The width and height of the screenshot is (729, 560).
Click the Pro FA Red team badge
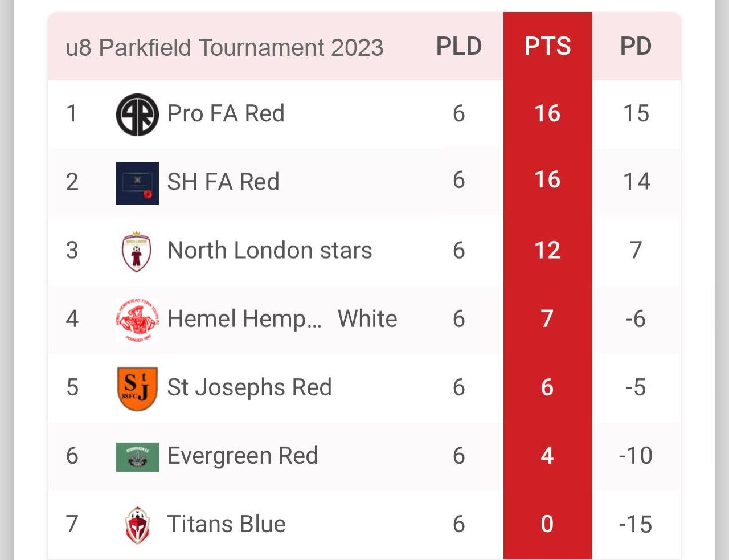point(137,115)
